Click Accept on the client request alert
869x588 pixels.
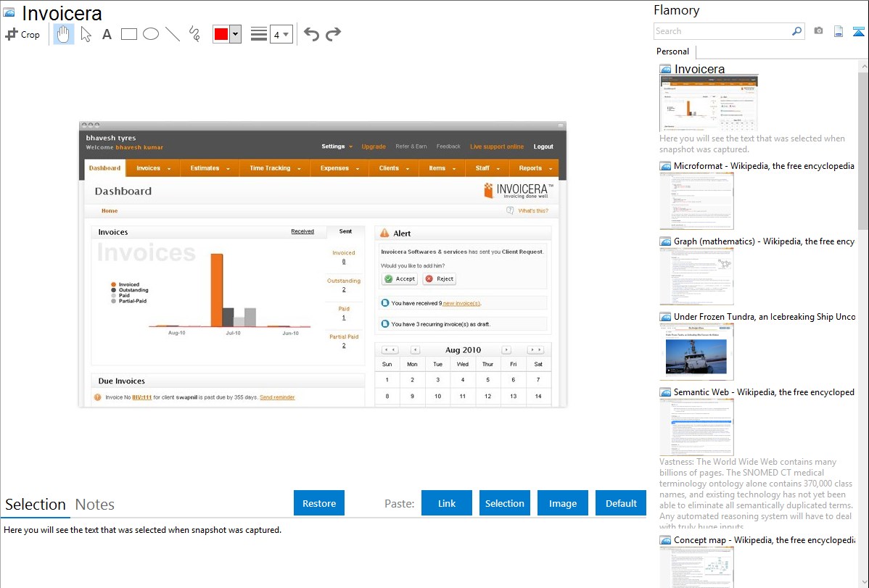tap(400, 278)
